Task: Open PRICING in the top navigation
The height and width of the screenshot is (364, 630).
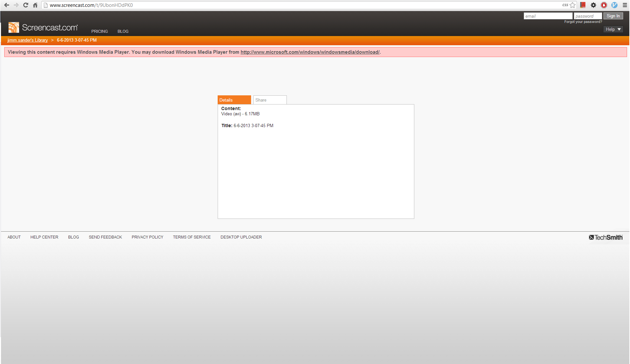Action: [x=99, y=31]
